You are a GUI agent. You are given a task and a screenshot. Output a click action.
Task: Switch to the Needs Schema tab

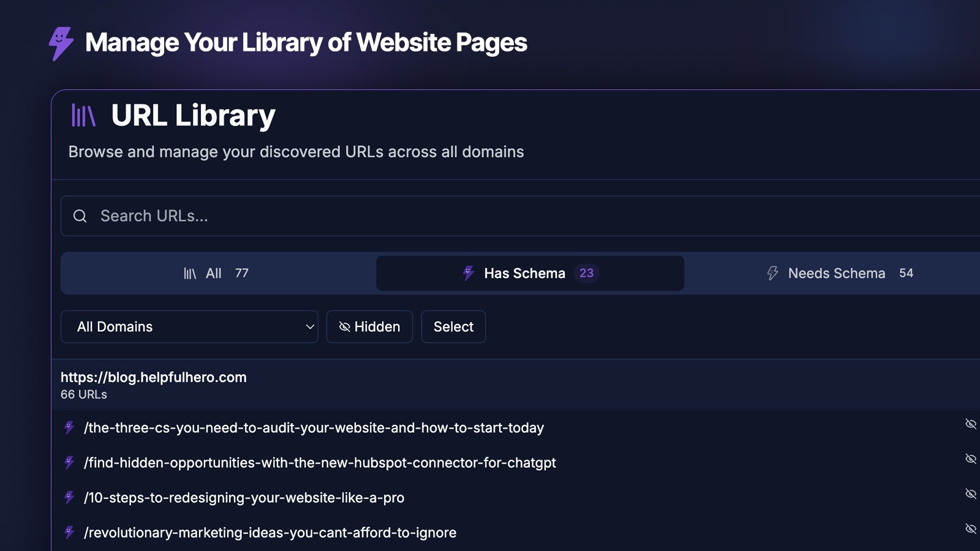(x=839, y=274)
